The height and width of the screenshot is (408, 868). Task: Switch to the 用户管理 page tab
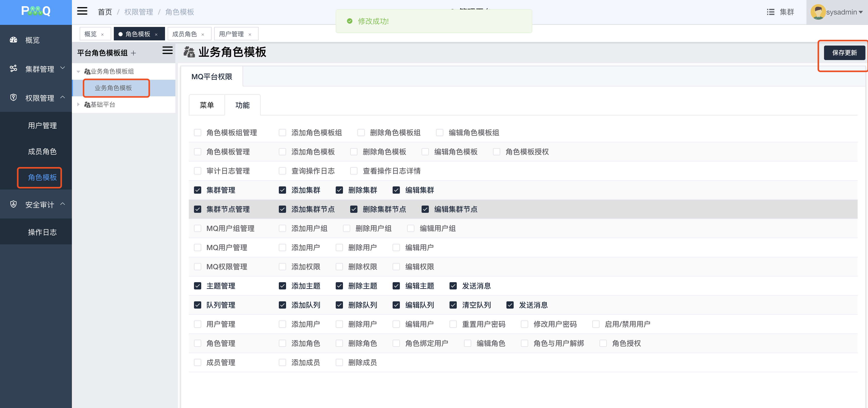(x=231, y=34)
